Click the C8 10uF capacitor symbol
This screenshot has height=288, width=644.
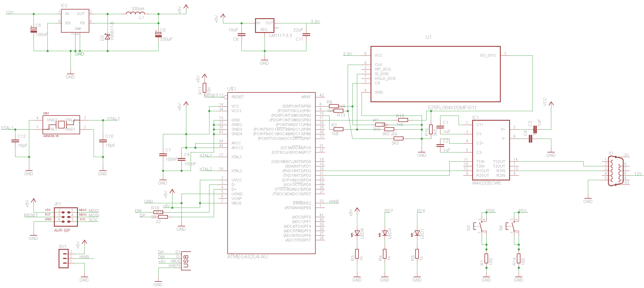coord(242,35)
